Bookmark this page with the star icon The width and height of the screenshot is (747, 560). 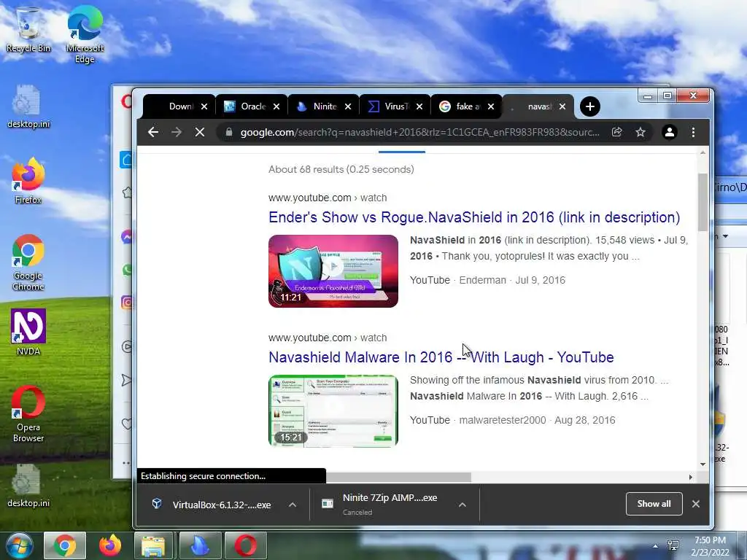tap(640, 132)
